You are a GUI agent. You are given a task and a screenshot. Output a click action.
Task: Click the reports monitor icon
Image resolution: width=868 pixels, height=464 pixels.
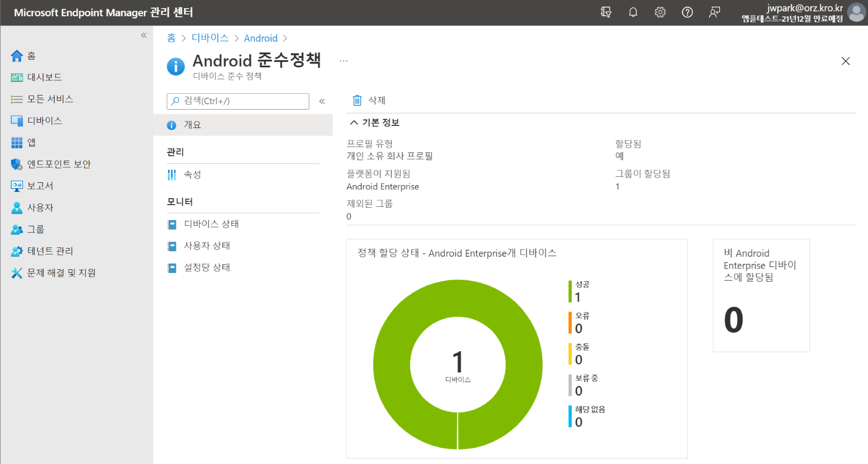tap(17, 186)
